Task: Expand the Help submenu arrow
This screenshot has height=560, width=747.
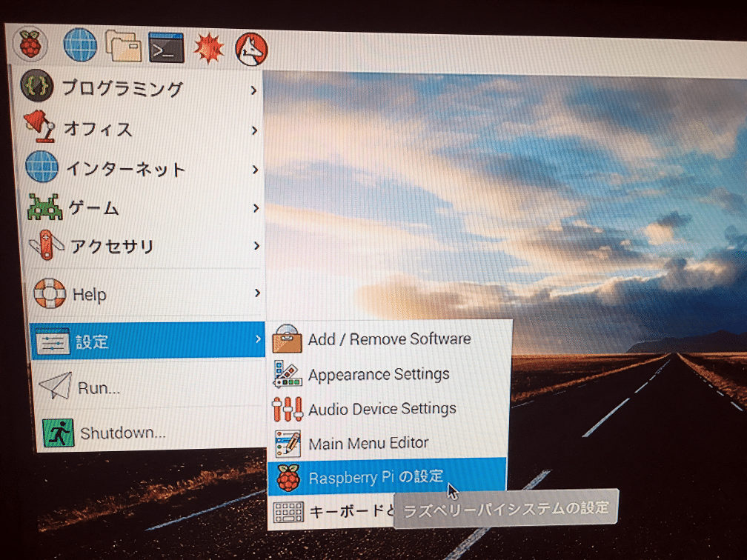Action: point(257,293)
